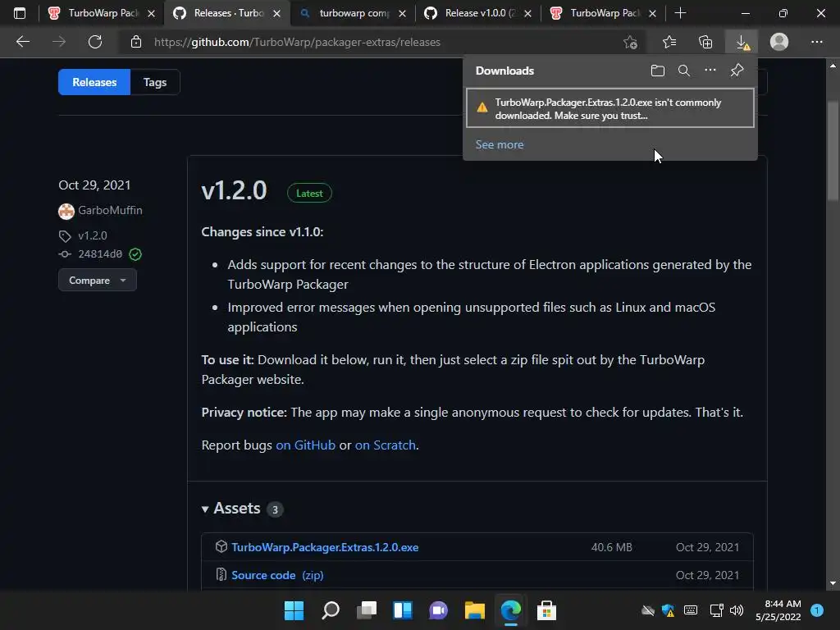Click the scrollbar down arrow

[x=833, y=583]
